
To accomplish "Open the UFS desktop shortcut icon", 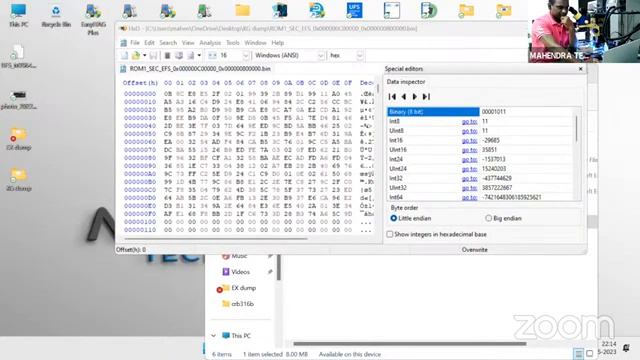I will pyautogui.click(x=354, y=10).
